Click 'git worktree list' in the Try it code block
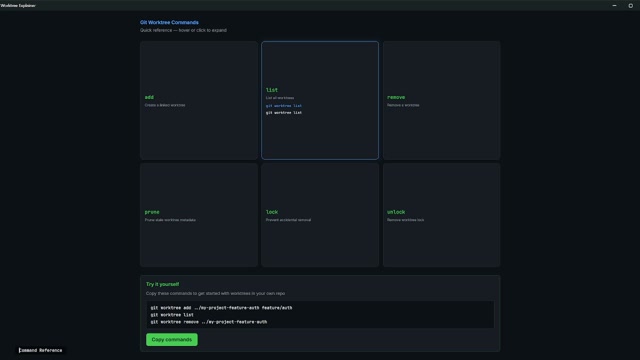Image resolution: width=640 pixels, height=360 pixels. (x=172, y=315)
